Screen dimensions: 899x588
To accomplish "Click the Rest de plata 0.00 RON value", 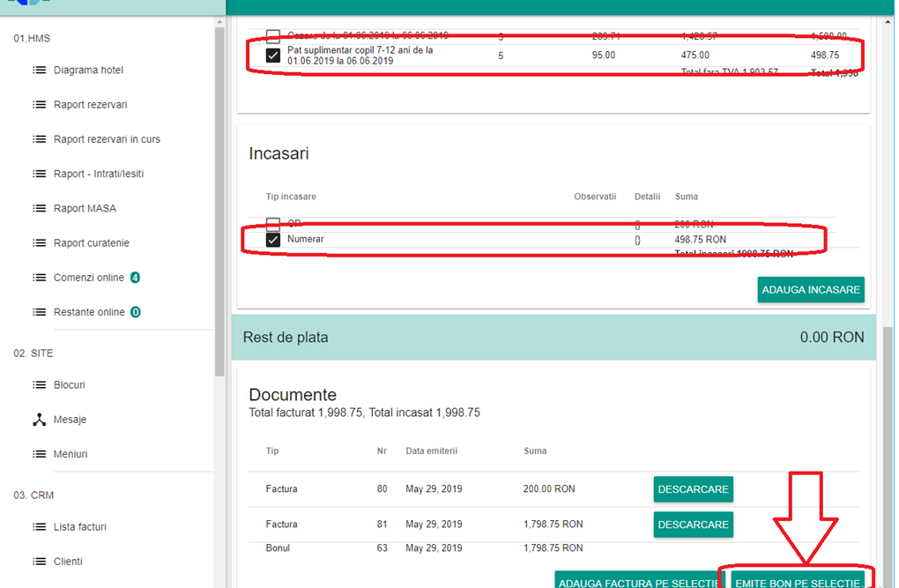I will (832, 338).
